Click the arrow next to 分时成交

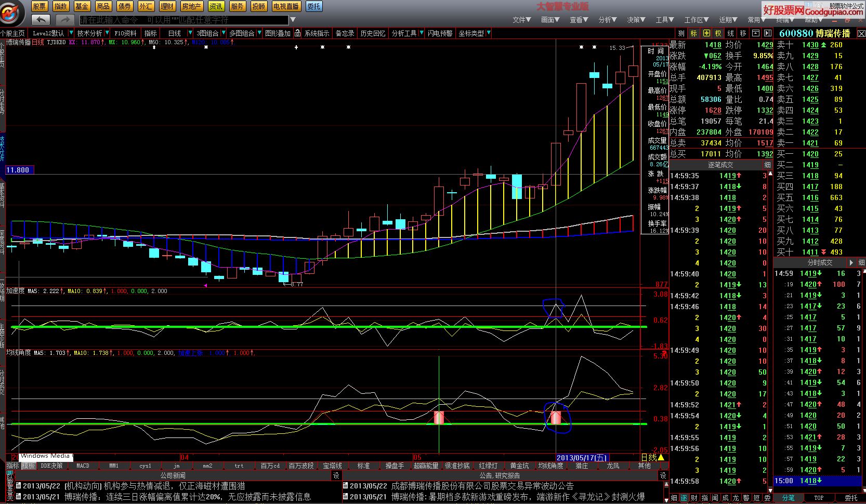point(851,262)
